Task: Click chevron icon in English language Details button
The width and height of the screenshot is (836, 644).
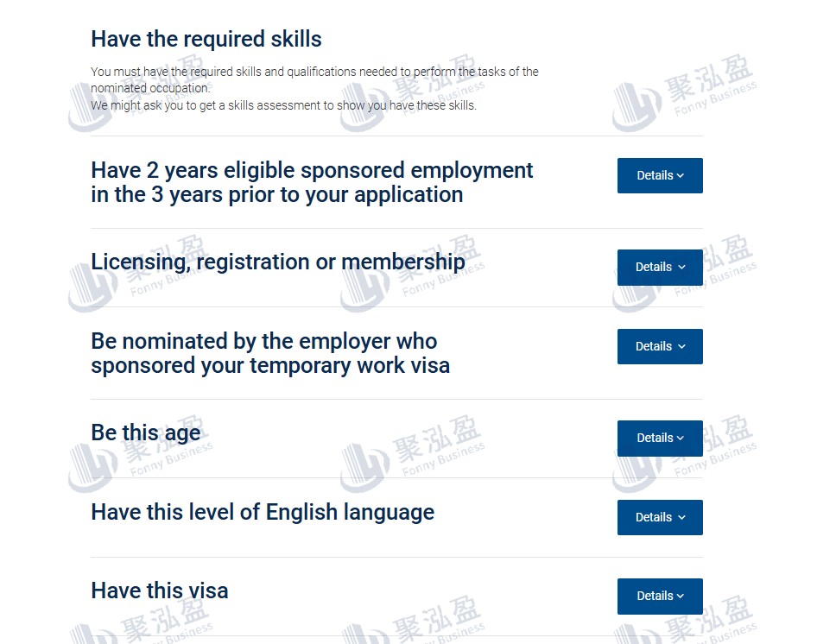Action: (682, 518)
